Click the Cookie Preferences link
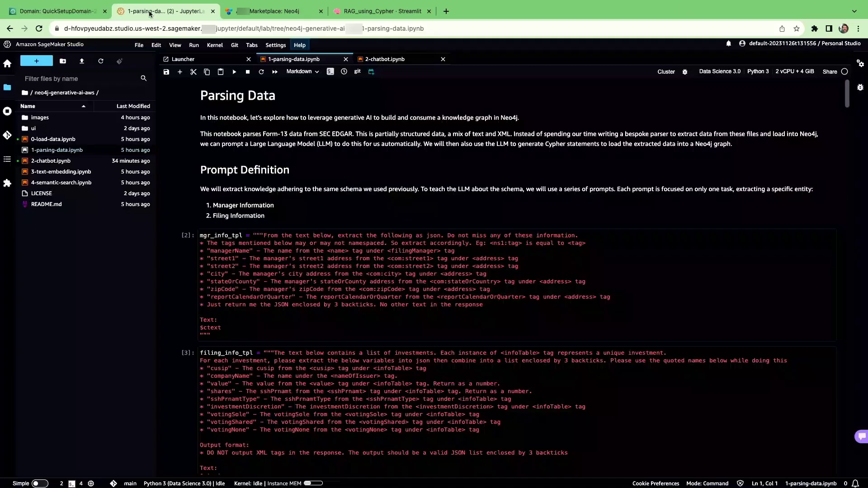 (x=656, y=483)
